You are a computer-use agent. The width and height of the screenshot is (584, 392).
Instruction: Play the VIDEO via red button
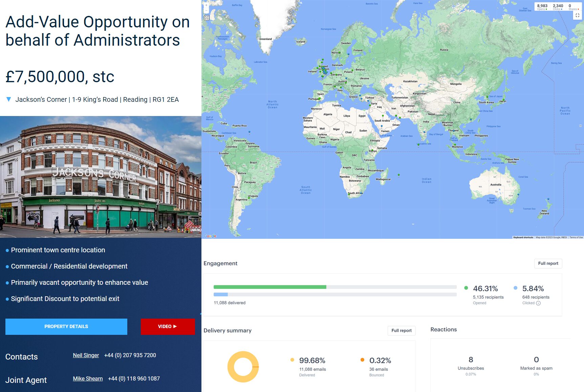click(168, 326)
